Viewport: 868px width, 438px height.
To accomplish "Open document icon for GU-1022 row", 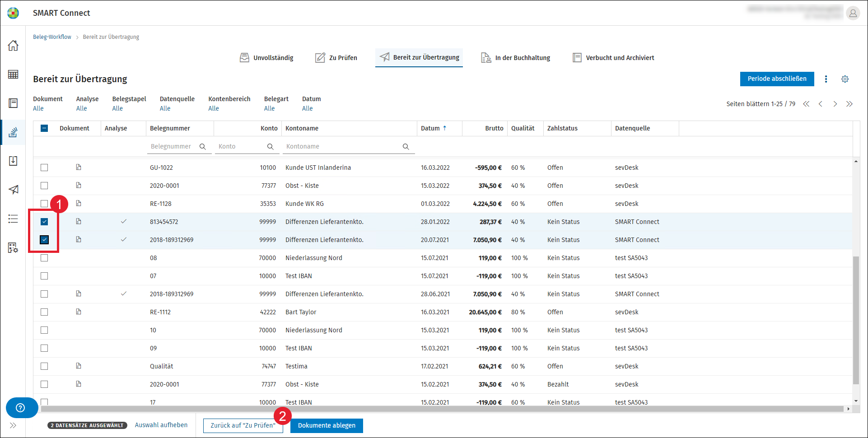I will [79, 167].
